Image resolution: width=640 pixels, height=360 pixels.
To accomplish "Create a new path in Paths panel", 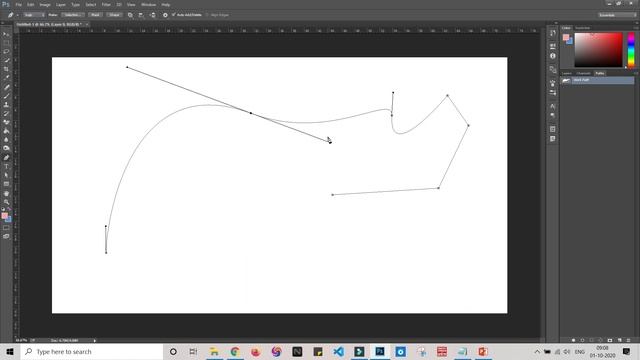I will pyautogui.click(x=619, y=340).
